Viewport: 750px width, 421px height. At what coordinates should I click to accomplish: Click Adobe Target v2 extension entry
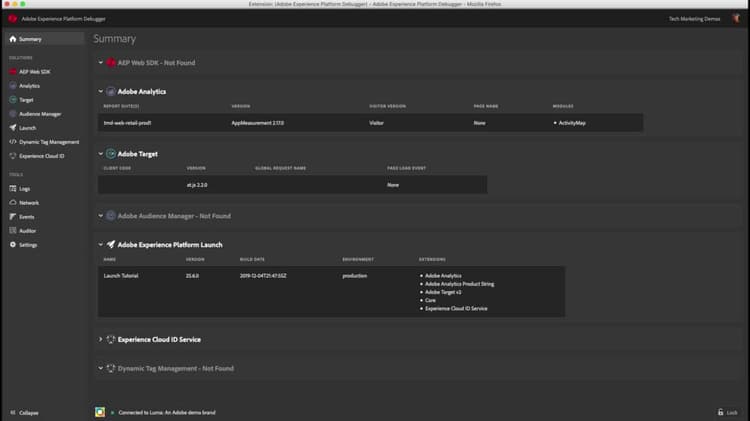pyautogui.click(x=443, y=292)
